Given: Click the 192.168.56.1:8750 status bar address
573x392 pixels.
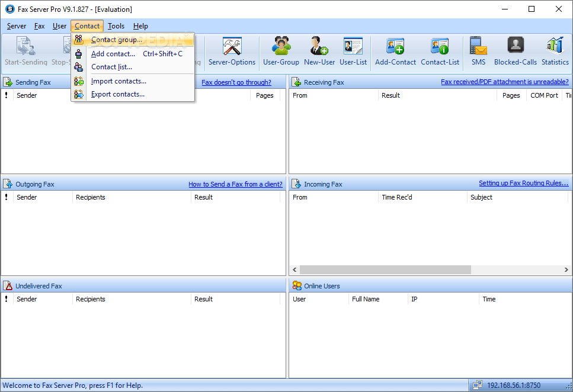Looking at the screenshot, I should pos(513,385).
